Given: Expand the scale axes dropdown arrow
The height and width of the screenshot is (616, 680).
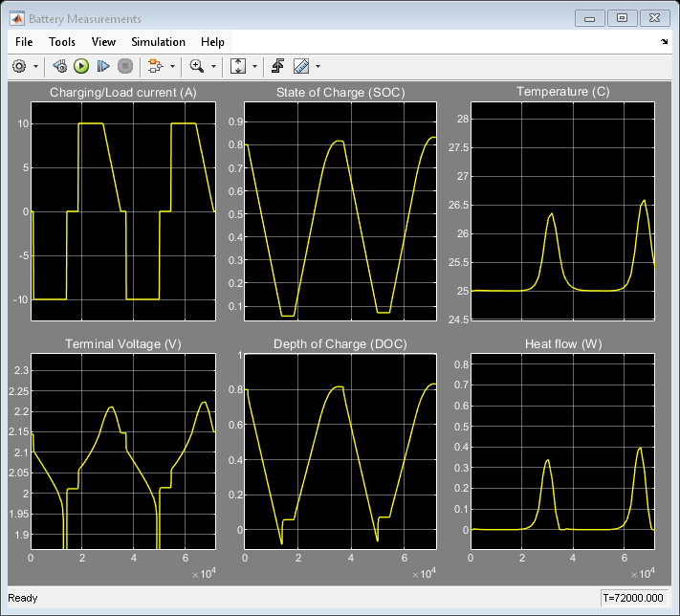Looking at the screenshot, I should (256, 66).
